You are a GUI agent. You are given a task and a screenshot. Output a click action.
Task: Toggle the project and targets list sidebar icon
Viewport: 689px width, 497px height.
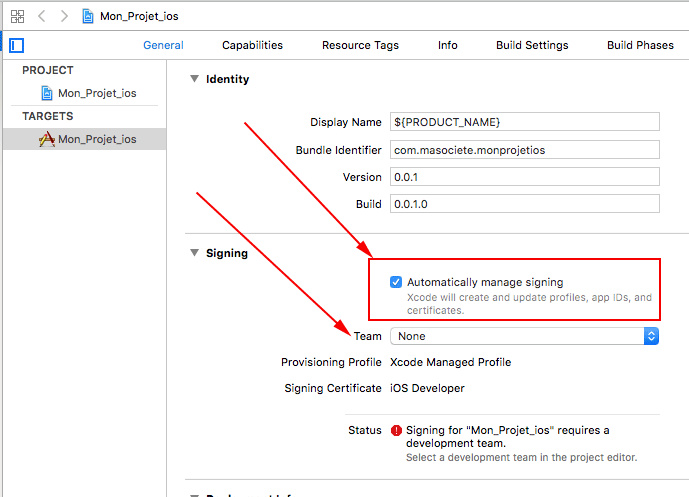[17, 45]
